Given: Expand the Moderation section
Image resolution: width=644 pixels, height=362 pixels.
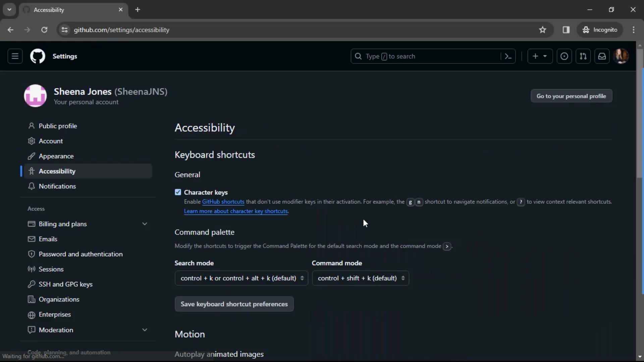Looking at the screenshot, I should pos(145,330).
